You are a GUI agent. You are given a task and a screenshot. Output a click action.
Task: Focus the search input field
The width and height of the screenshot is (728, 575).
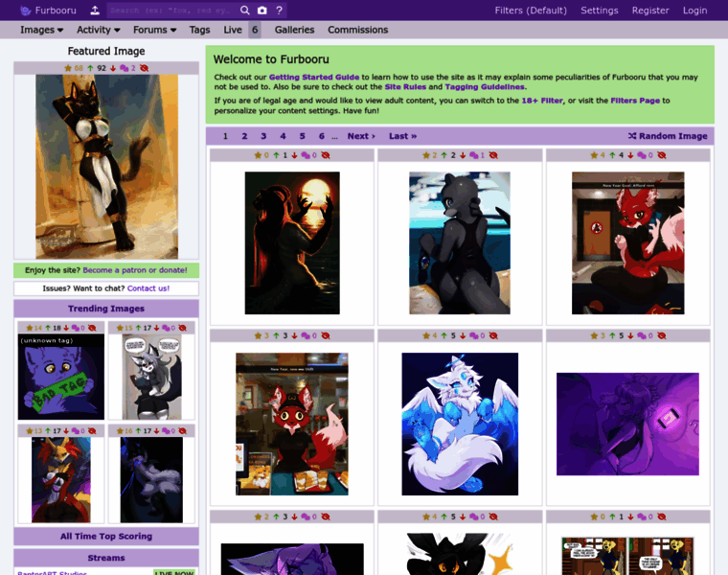coord(172,11)
